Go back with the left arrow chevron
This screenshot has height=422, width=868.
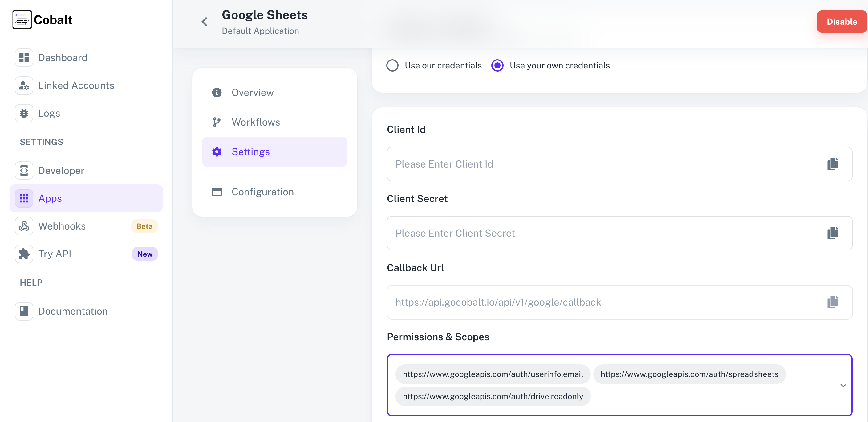tap(204, 21)
